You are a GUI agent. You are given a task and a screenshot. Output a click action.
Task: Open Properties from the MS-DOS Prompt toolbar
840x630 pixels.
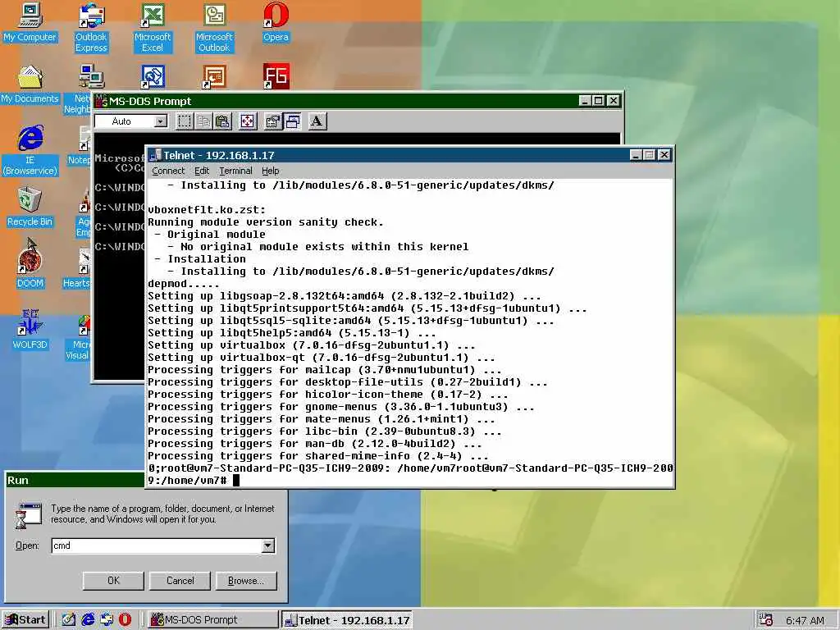point(272,121)
